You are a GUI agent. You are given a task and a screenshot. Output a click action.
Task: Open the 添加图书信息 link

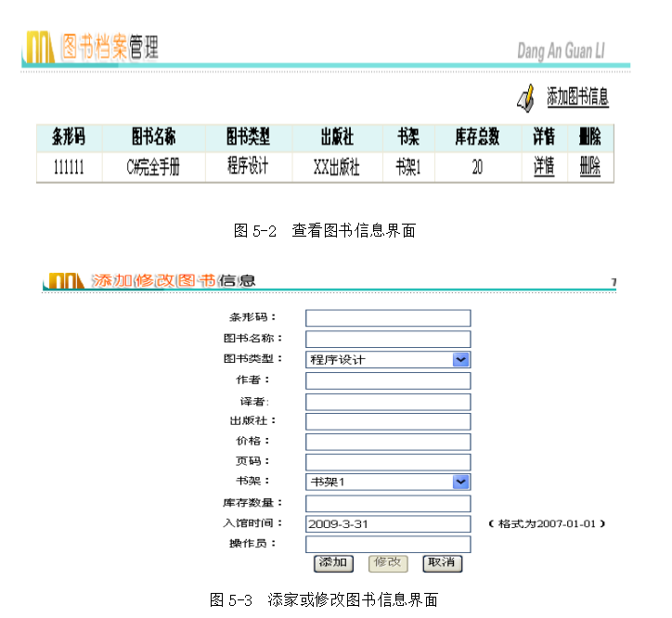click(577, 97)
